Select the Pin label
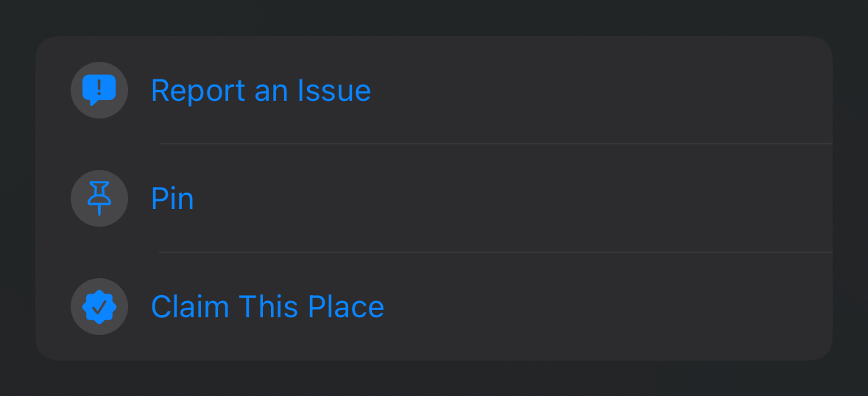 click(x=173, y=199)
